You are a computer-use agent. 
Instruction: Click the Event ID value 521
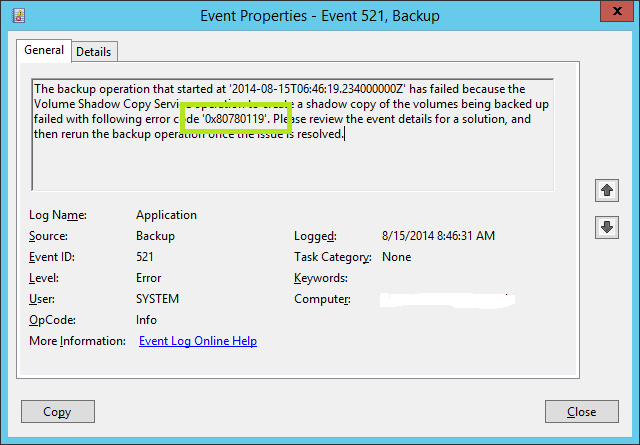(x=146, y=257)
